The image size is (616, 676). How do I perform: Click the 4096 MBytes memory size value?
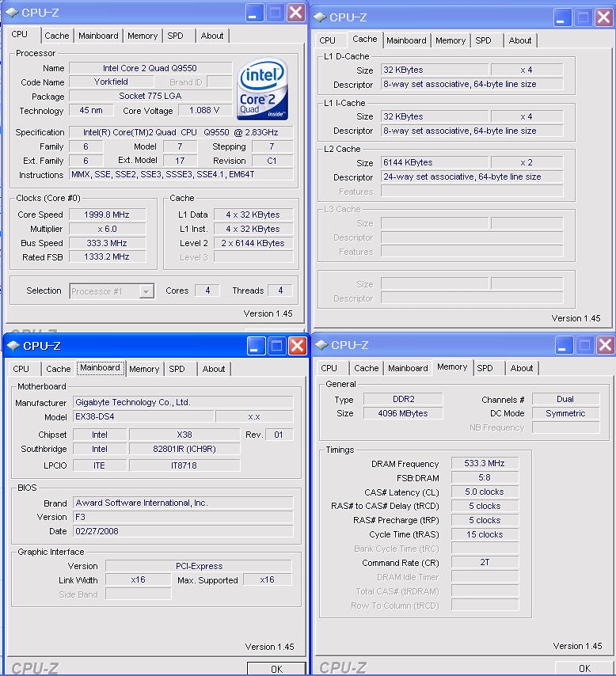[403, 413]
